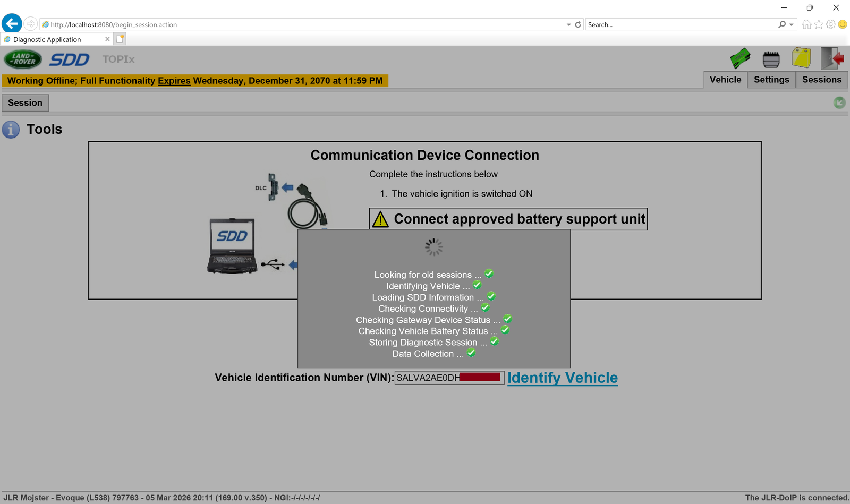Viewport: 850px width, 504px height.
Task: Click the green arrow icon on the Session bar
Action: (839, 102)
